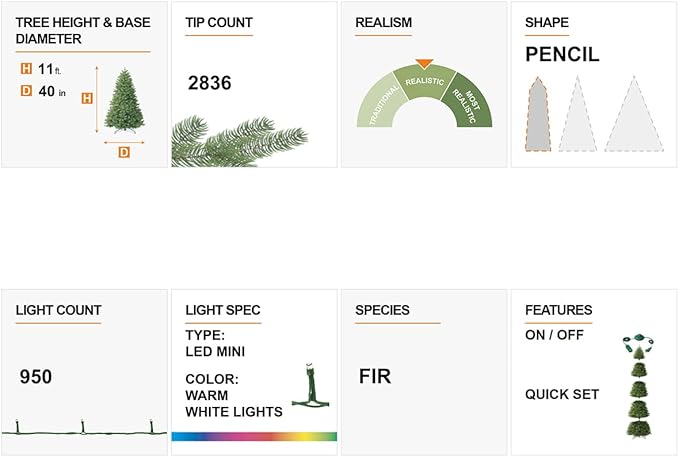This screenshot has height=457, width=679.
Task: Select the Traditional realism segment
Action: click(x=379, y=102)
